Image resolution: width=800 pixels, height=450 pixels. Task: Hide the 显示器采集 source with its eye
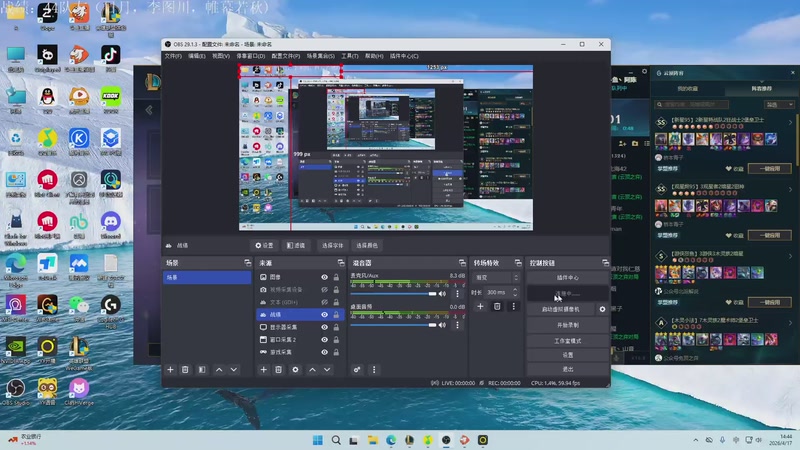[324, 327]
